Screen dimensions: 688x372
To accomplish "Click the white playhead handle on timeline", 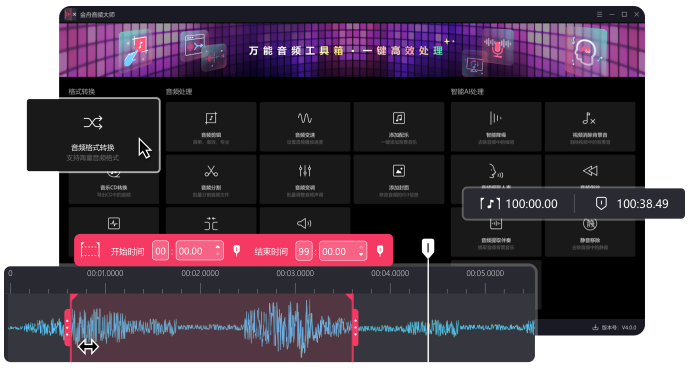I will (428, 248).
